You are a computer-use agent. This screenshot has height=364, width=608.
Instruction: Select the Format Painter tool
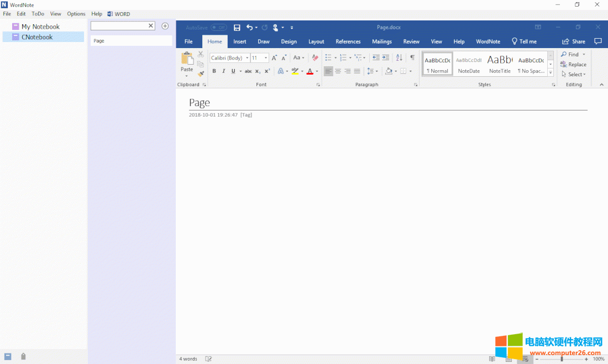(x=200, y=74)
